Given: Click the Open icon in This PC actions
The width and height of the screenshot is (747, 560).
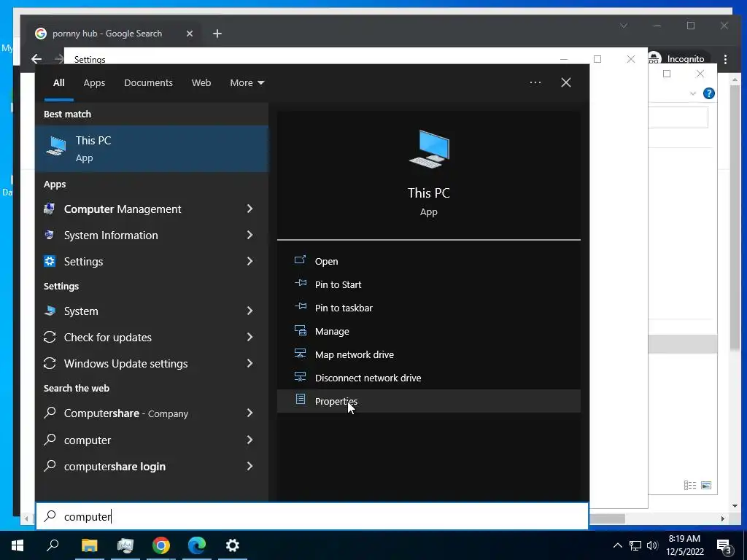Looking at the screenshot, I should [x=300, y=260].
